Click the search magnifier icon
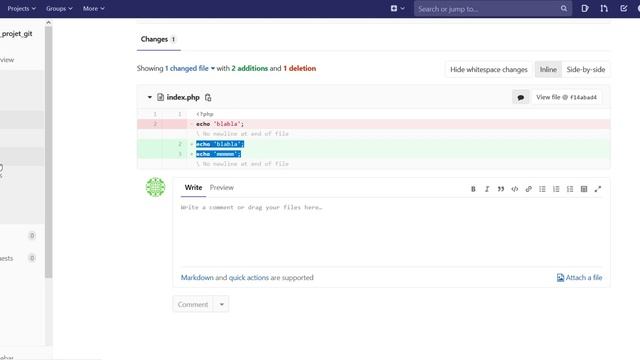 pos(564,9)
